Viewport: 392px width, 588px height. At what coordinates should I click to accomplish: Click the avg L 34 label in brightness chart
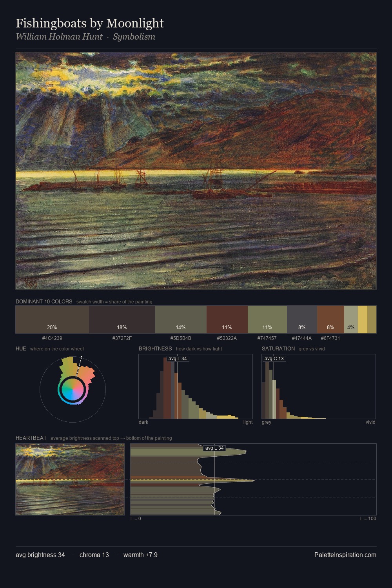tap(178, 359)
